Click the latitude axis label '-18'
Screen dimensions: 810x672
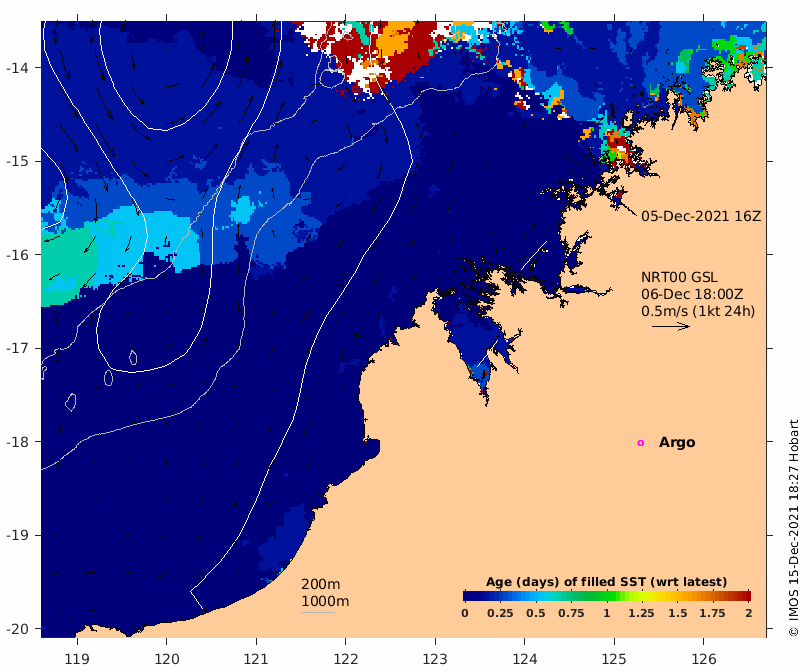17,442
